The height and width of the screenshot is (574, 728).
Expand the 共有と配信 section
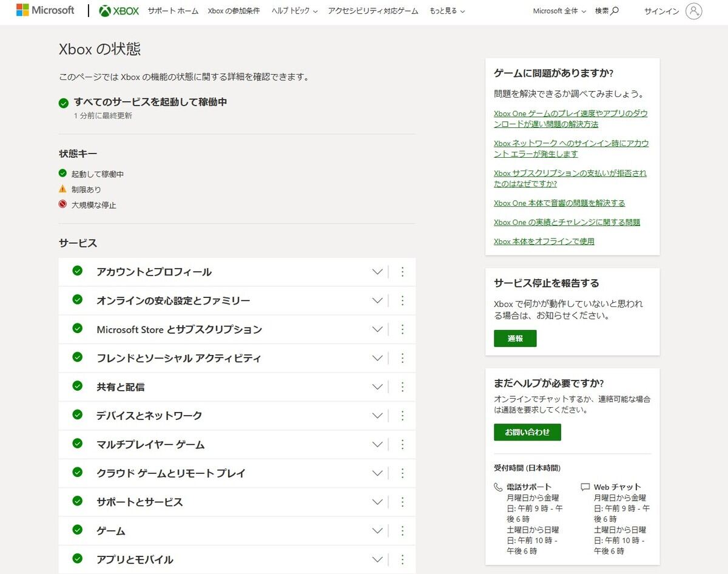377,387
